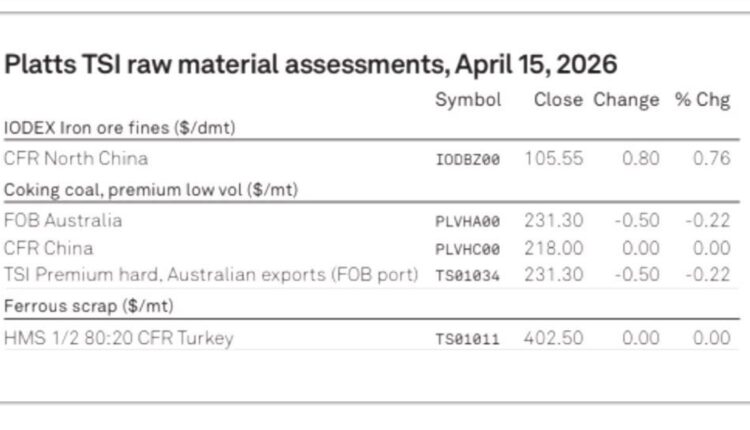Select the 105.55 close price
The image size is (750, 430).
(x=552, y=159)
